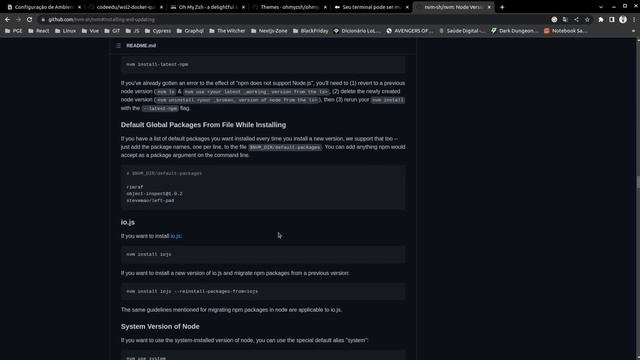Switch to Oh My Zsh tab
This screenshot has width=640, height=360.
208,7
